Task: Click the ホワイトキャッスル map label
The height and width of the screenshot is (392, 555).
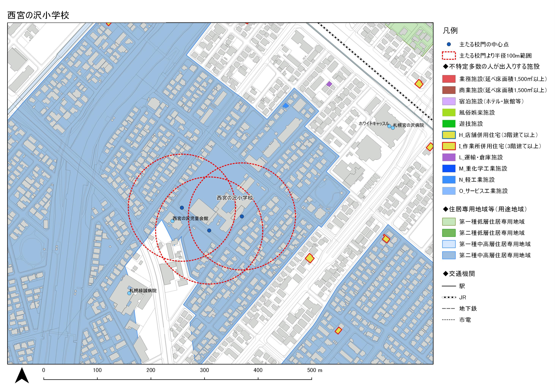Action: [x=374, y=123]
